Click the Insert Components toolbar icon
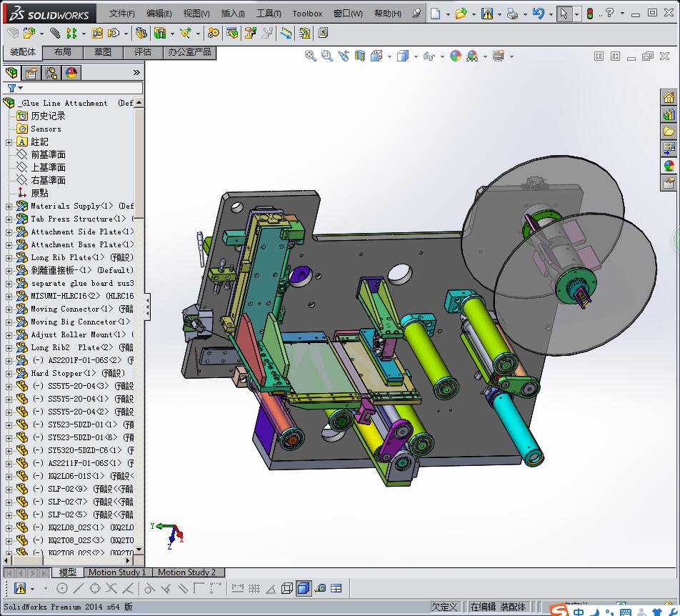The height and width of the screenshot is (616, 680). pos(29,33)
